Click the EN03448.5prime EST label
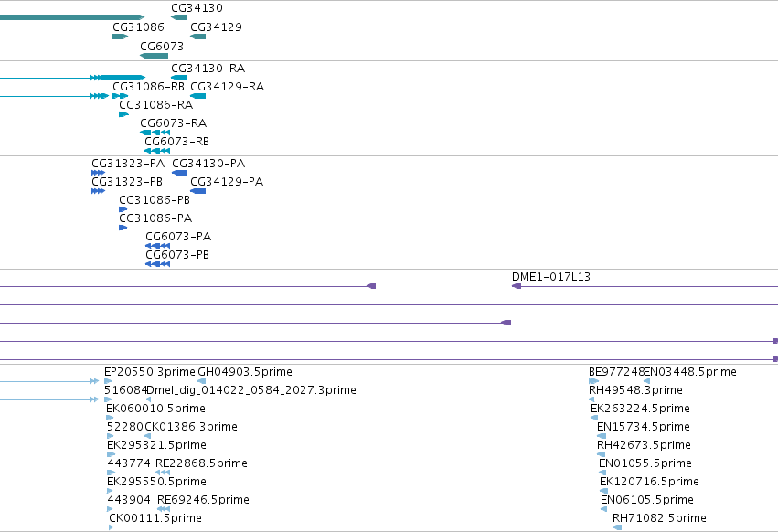 (x=690, y=372)
